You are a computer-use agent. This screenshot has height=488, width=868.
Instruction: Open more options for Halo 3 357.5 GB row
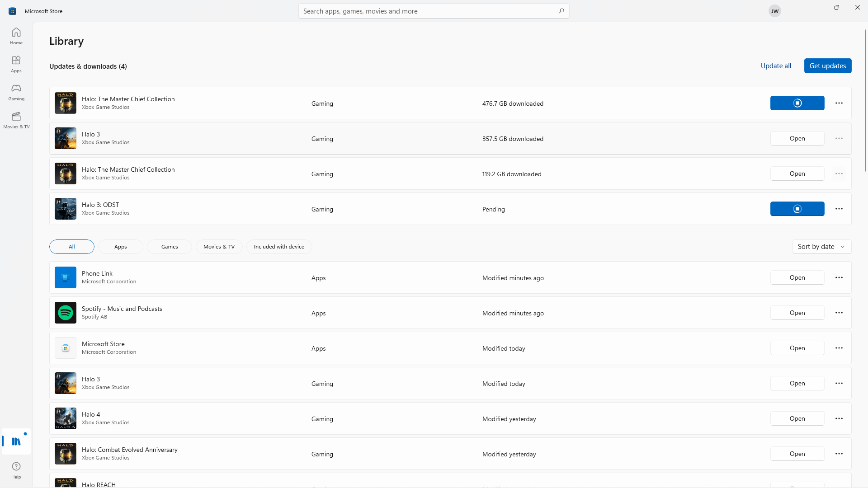tap(839, 138)
